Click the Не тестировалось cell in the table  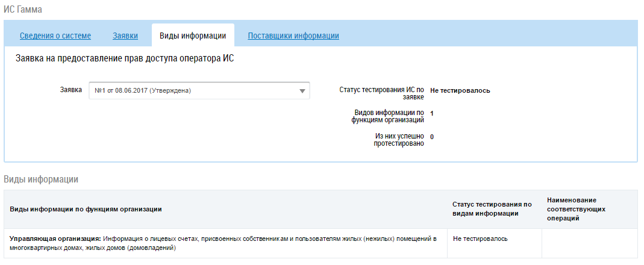point(480,238)
